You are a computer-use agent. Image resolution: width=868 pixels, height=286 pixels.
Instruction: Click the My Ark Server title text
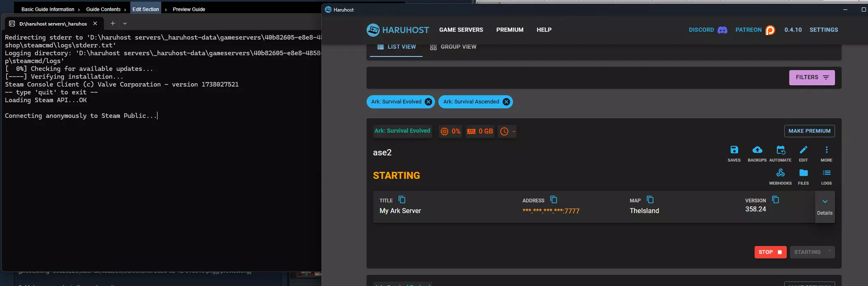(x=400, y=211)
